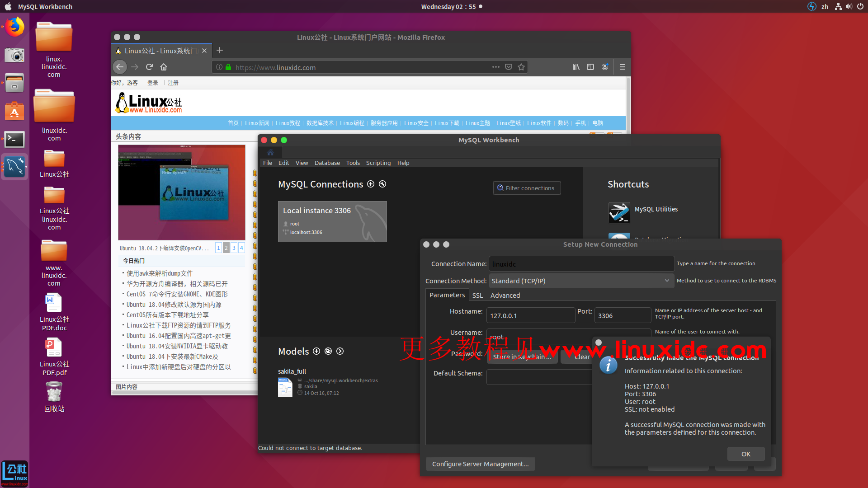This screenshot has width=868, height=488.
Task: Open Firefox from the dock
Action: tap(14, 28)
